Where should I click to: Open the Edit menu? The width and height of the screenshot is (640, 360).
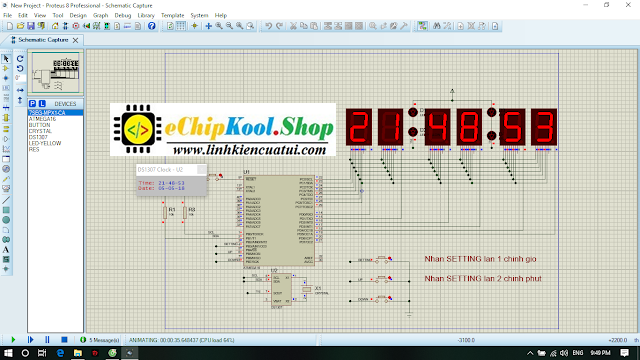pyautogui.click(x=23, y=15)
